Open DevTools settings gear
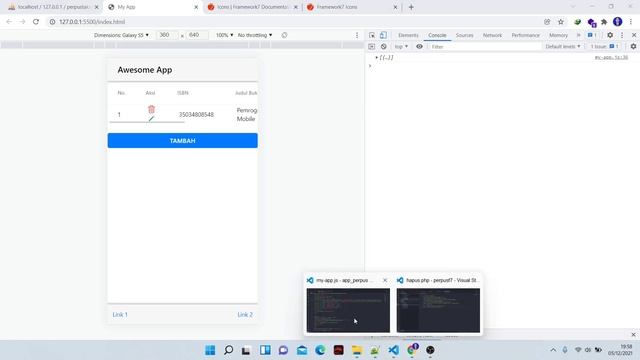This screenshot has width=640, height=360. pos(610,35)
